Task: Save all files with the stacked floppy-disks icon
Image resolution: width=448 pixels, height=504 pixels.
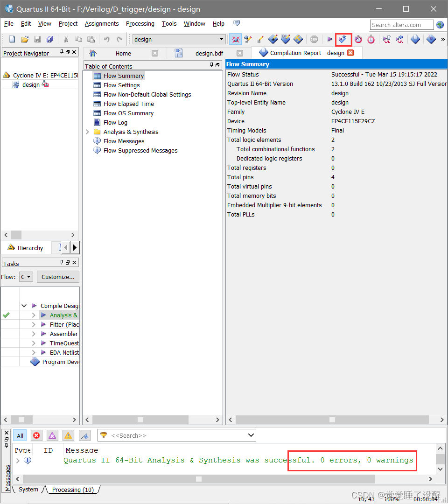Action: [50, 39]
